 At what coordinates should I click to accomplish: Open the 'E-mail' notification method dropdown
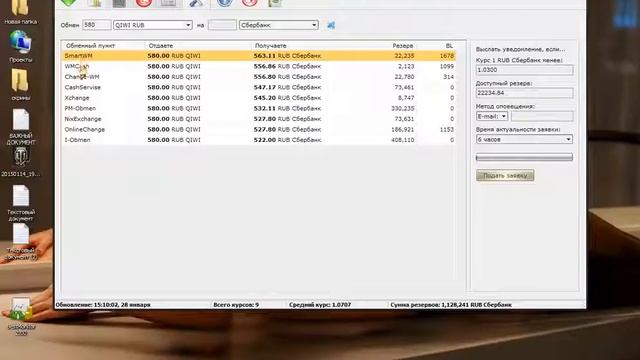tap(492, 116)
